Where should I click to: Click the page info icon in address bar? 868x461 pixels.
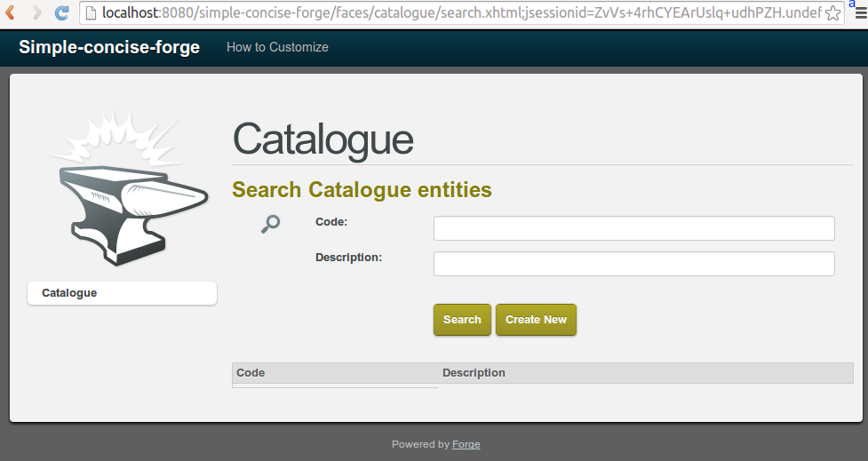click(x=90, y=12)
